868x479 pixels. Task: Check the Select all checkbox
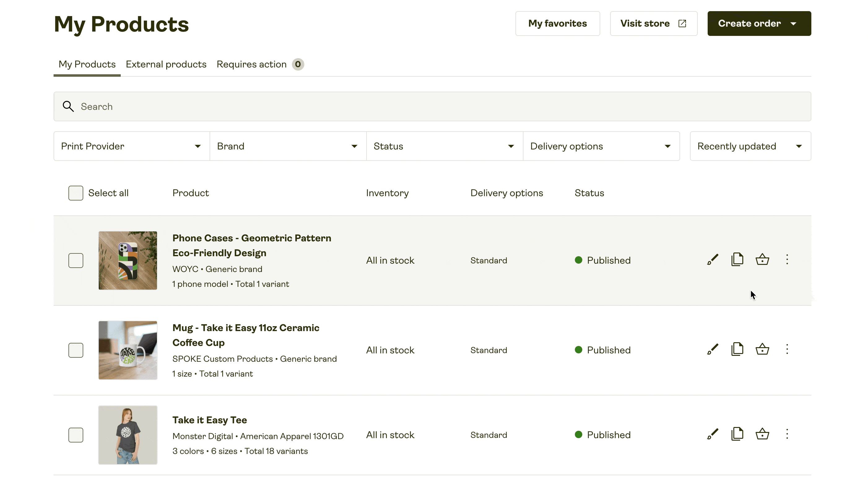point(76,193)
